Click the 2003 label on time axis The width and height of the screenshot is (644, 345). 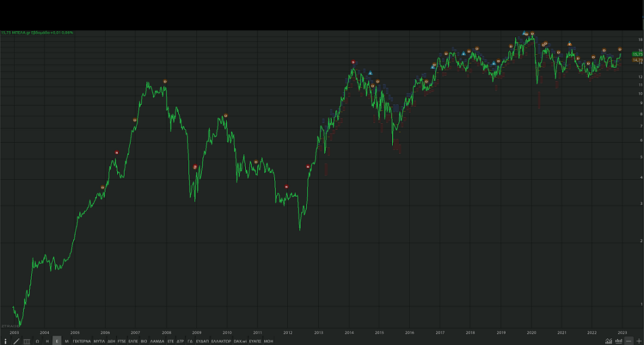pos(14,333)
